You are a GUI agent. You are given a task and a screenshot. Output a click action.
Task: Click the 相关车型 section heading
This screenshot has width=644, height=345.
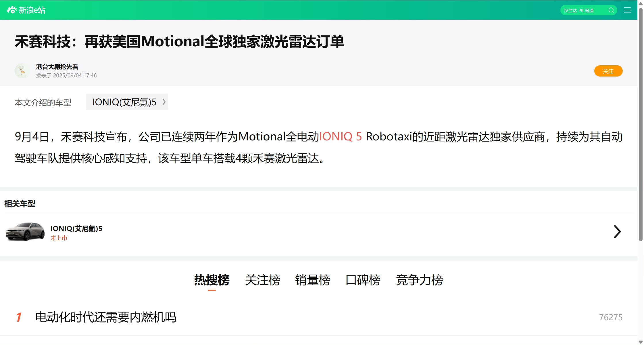[x=20, y=204]
